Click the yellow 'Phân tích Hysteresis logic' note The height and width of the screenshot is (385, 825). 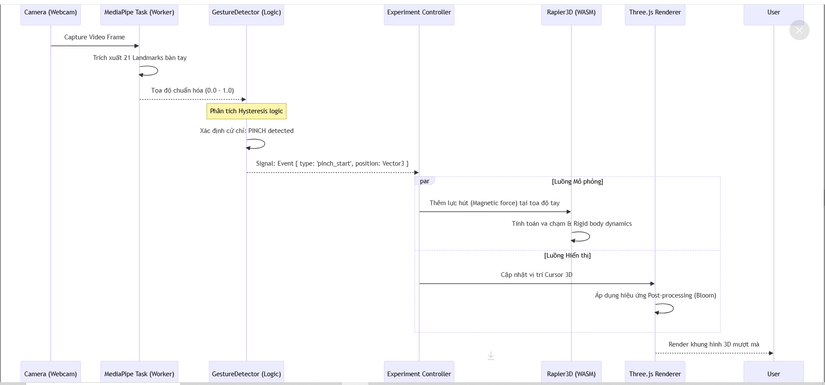[x=246, y=111]
